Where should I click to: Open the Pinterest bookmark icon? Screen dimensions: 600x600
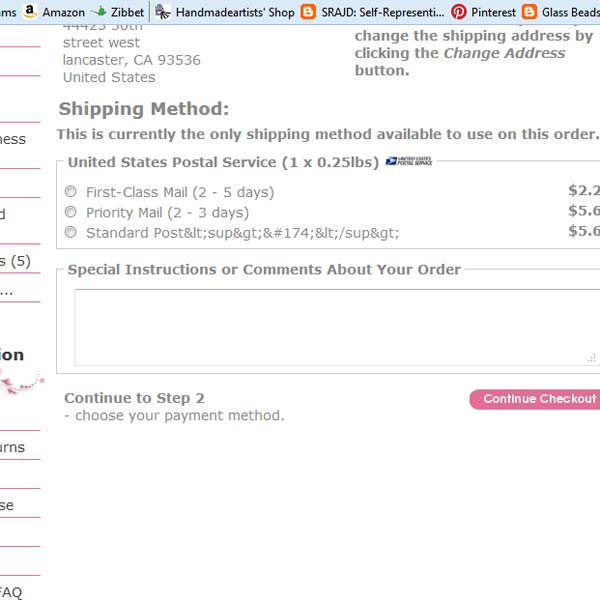click(x=458, y=12)
